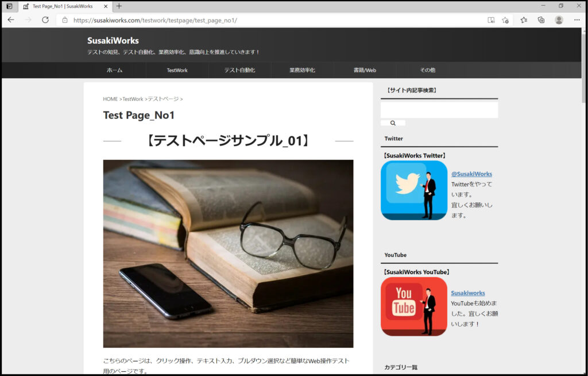Image resolution: width=588 pixels, height=376 pixels.
Task: Reload the page with the refresh icon
Action: tap(45, 20)
